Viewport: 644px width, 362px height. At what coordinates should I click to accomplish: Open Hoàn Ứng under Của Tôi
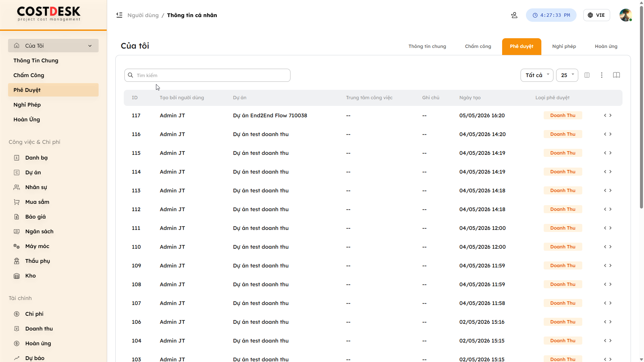pyautogui.click(x=53, y=119)
